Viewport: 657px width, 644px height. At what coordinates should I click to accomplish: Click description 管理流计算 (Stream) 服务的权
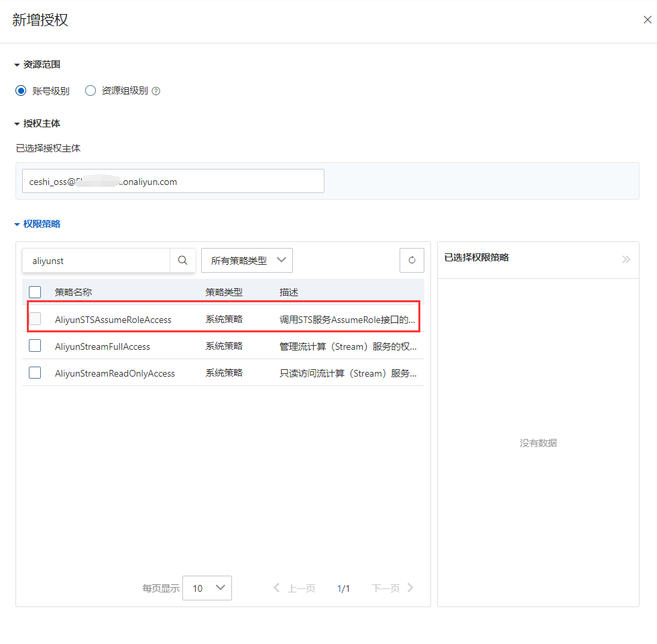[348, 346]
